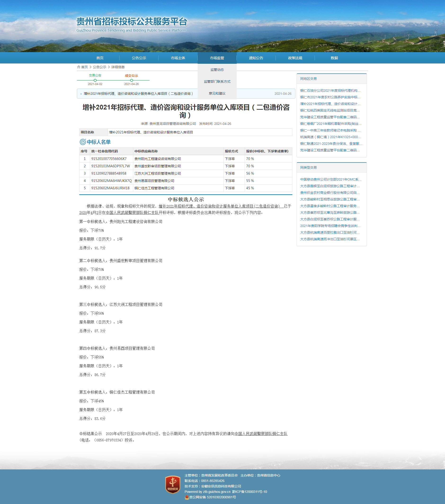Click the 45 % price cell
The width and height of the screenshot is (445, 504).
(268, 188)
